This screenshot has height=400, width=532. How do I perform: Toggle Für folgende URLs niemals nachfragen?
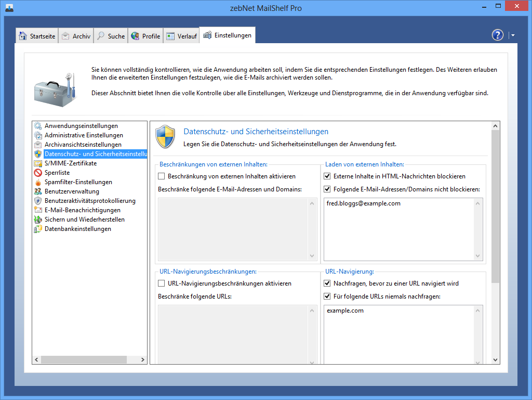point(327,296)
